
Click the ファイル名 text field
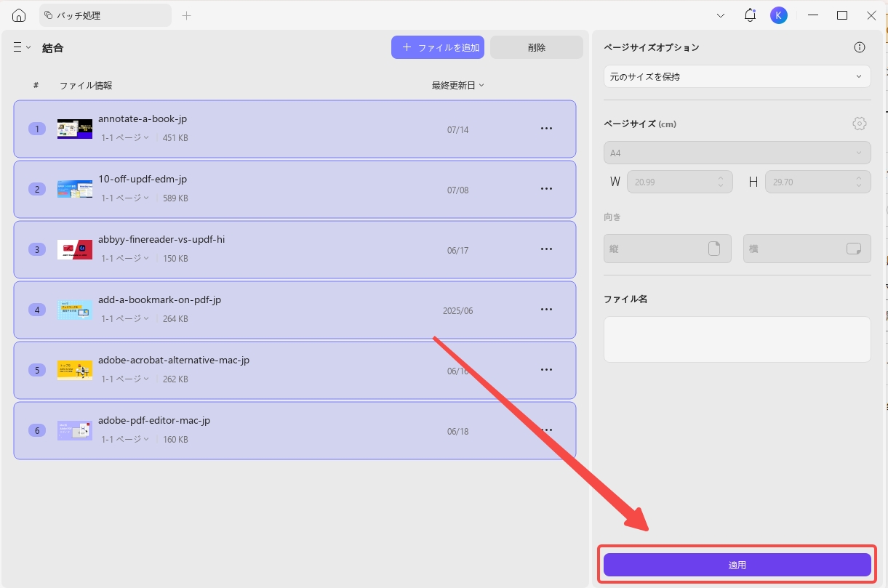point(737,339)
